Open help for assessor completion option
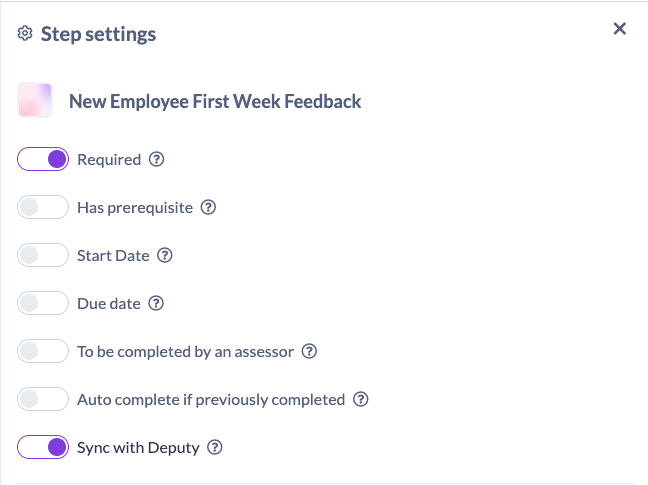The image size is (648, 485). click(x=310, y=351)
